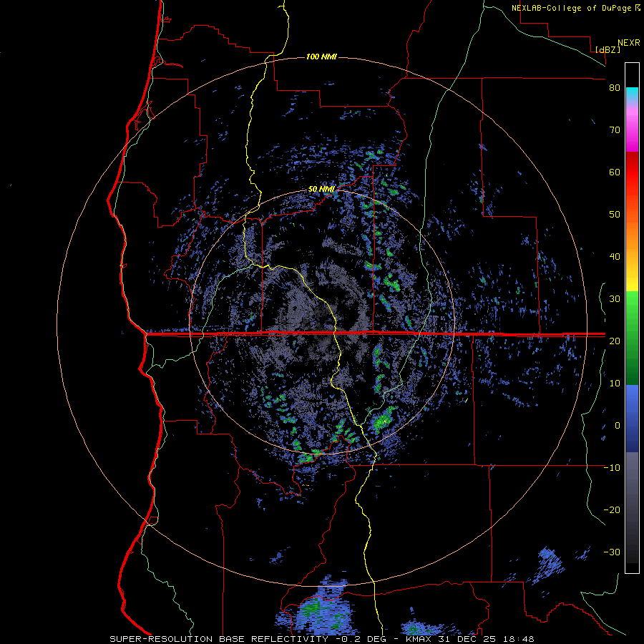The width and height of the screenshot is (644, 644).
Task: Click the 100 NMI range ring label
Action: [x=321, y=57]
